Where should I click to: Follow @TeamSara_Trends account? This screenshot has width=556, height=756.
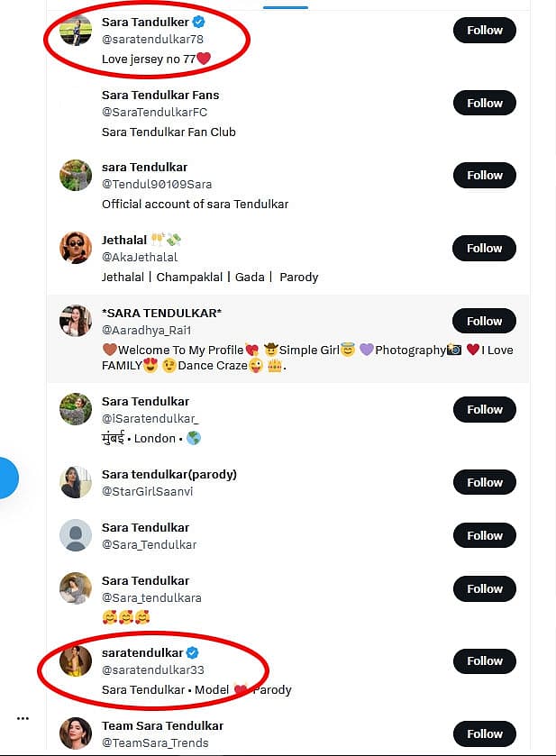[x=485, y=733]
